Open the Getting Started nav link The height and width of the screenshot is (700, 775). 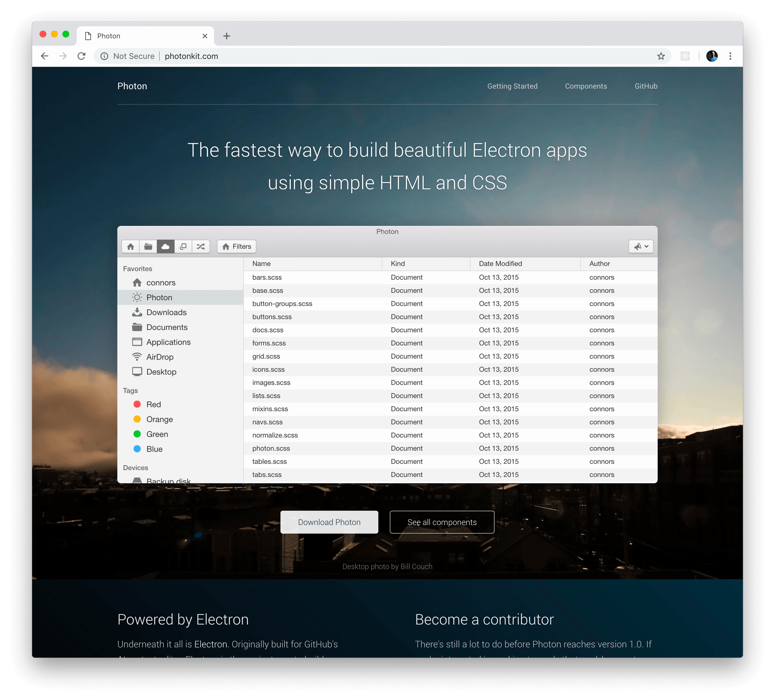coord(512,86)
